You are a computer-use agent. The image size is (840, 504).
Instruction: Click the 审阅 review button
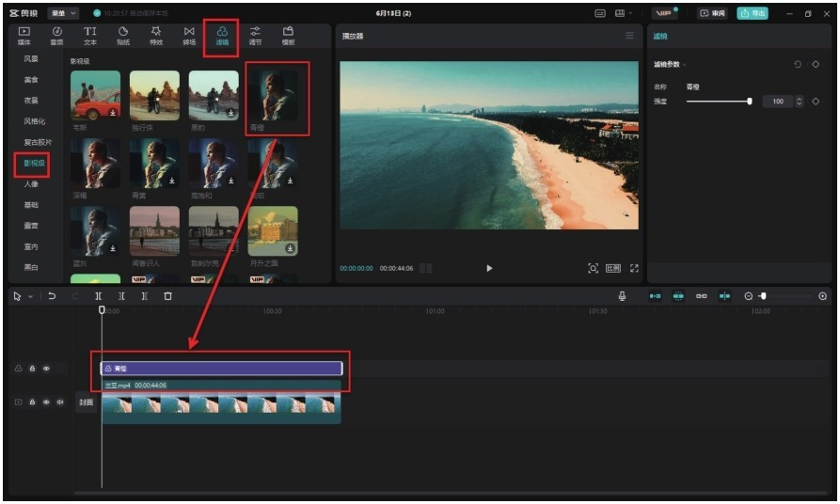tap(712, 13)
